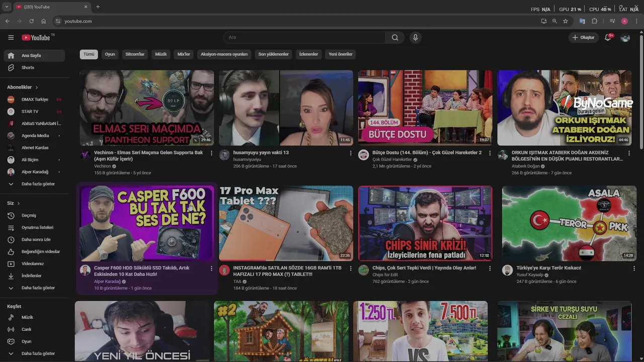The width and height of the screenshot is (644, 362).
Task: Select the Müzik filter chip
Action: click(161, 54)
